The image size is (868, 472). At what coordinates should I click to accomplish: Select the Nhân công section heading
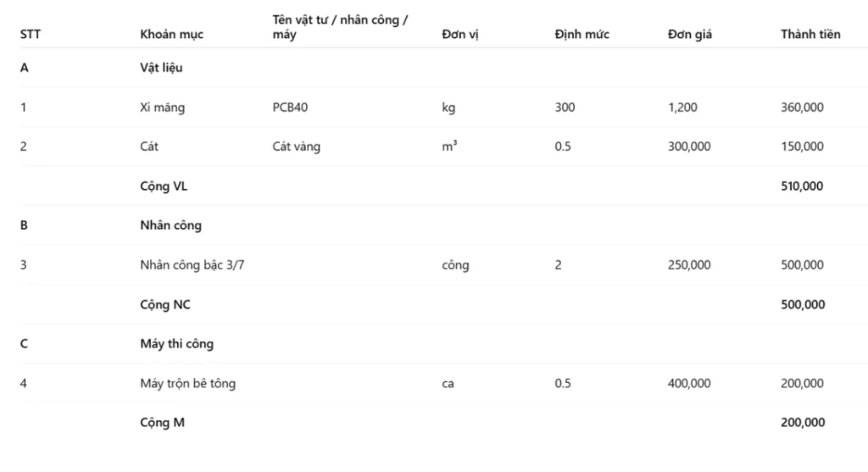point(170,225)
